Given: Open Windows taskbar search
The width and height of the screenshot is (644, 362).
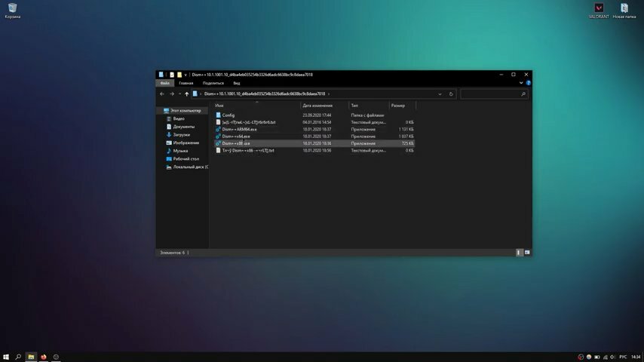Looking at the screenshot, I should [x=18, y=357].
